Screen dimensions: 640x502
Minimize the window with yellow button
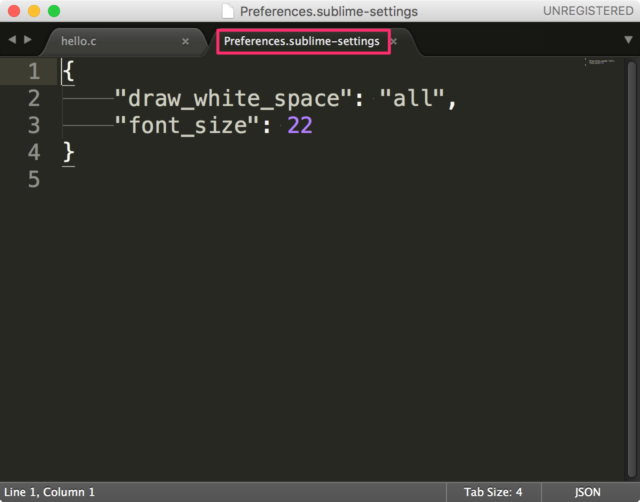pyautogui.click(x=34, y=11)
